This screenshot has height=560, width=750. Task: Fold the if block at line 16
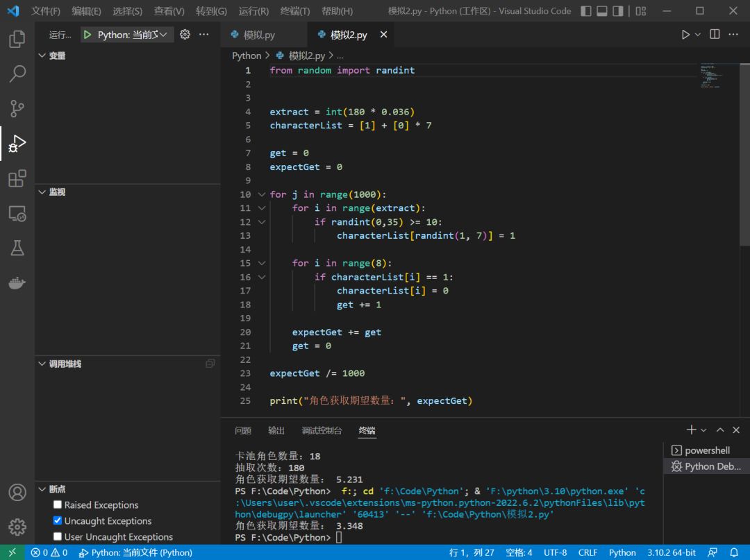[262, 277]
